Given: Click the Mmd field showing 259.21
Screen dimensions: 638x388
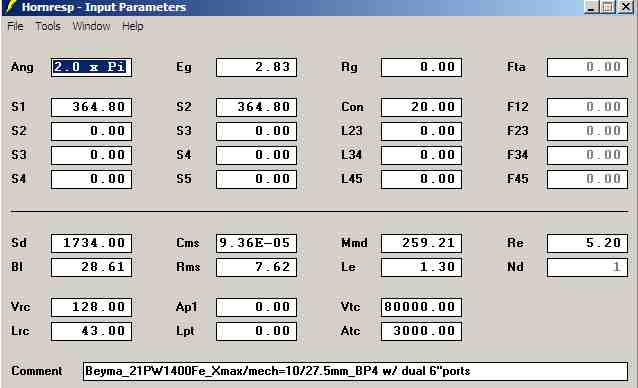Looking at the screenshot, I should tap(421, 243).
